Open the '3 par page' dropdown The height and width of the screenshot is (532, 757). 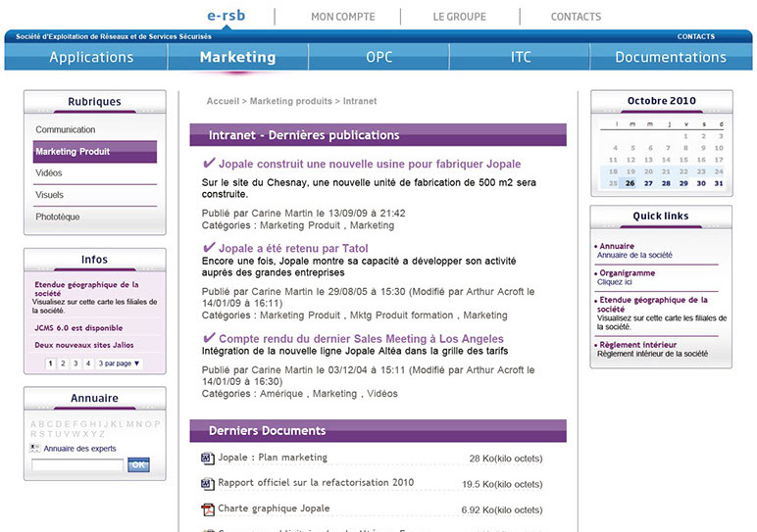tap(119, 363)
